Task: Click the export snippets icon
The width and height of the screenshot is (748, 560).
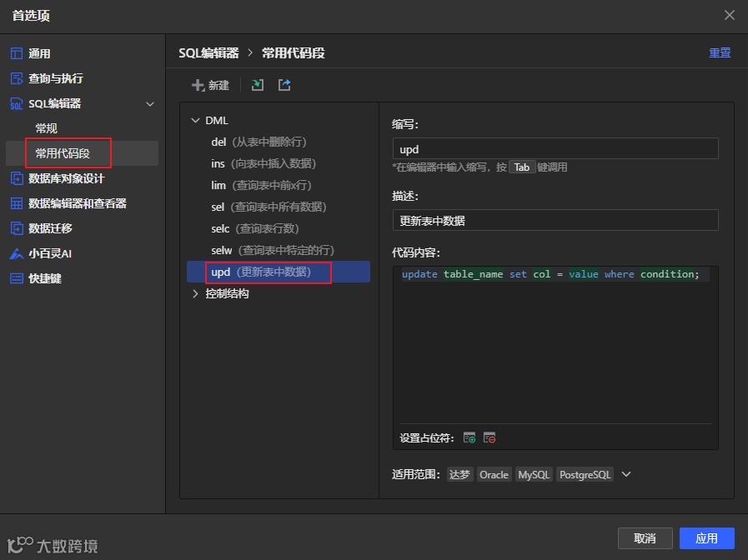Action: 284,85
